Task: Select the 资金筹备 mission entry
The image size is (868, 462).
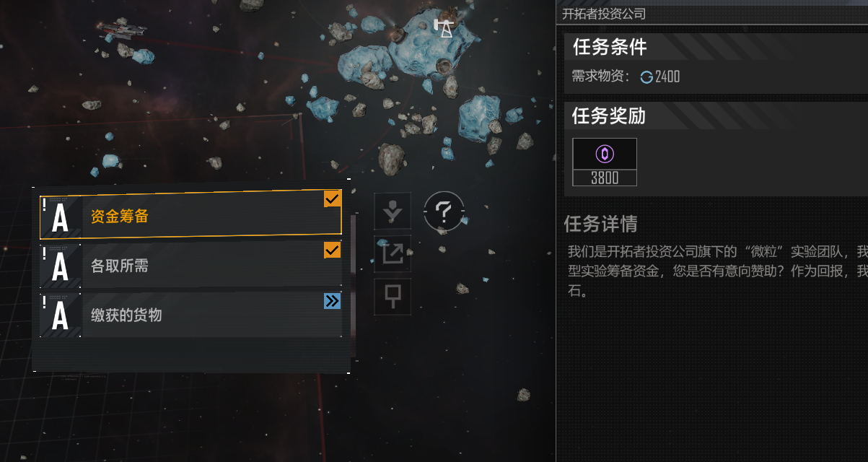Action: (190, 216)
